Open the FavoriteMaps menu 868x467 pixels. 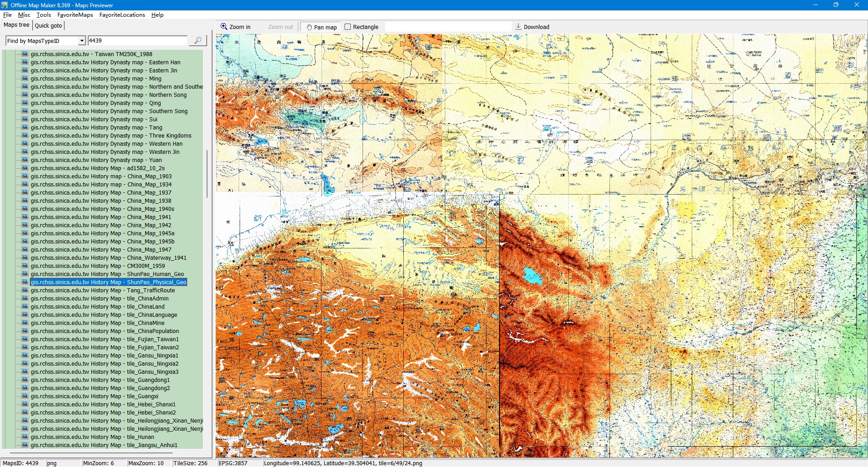[x=75, y=15]
